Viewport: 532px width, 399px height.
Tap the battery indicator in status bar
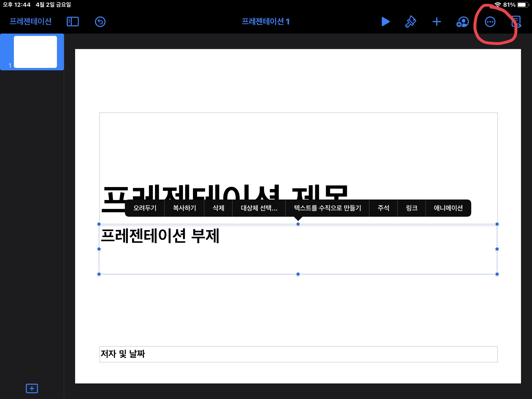[523, 5]
